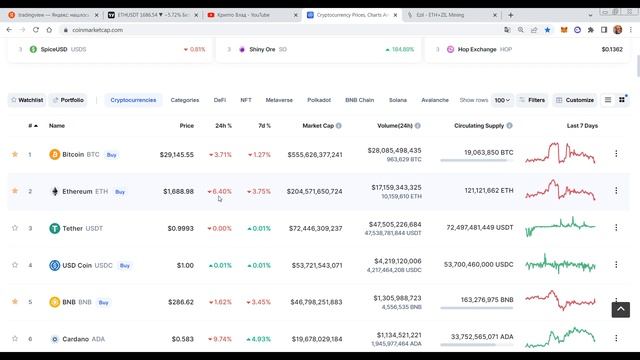Open browser home page icon

pyautogui.click(x=49, y=30)
